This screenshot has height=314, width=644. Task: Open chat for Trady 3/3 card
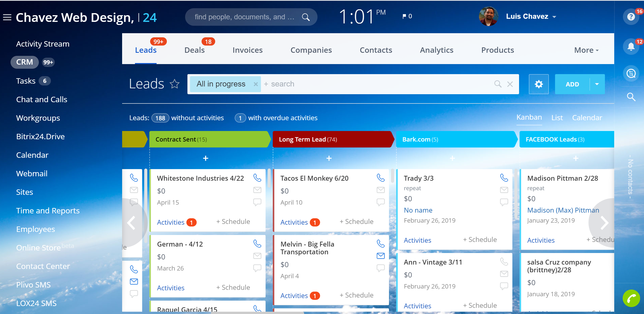(504, 202)
